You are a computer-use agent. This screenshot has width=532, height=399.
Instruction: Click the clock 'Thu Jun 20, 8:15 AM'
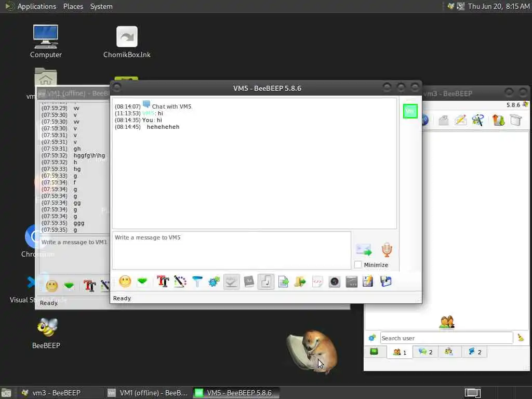499,6
